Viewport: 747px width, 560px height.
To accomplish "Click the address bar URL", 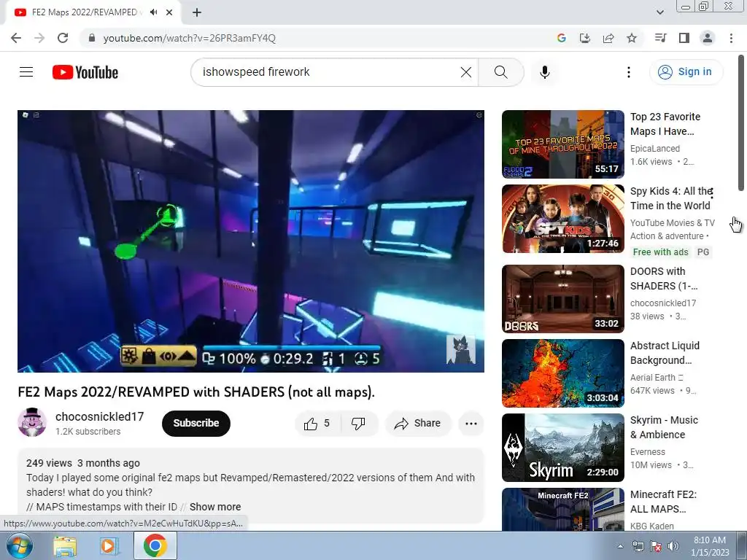I will [190, 38].
